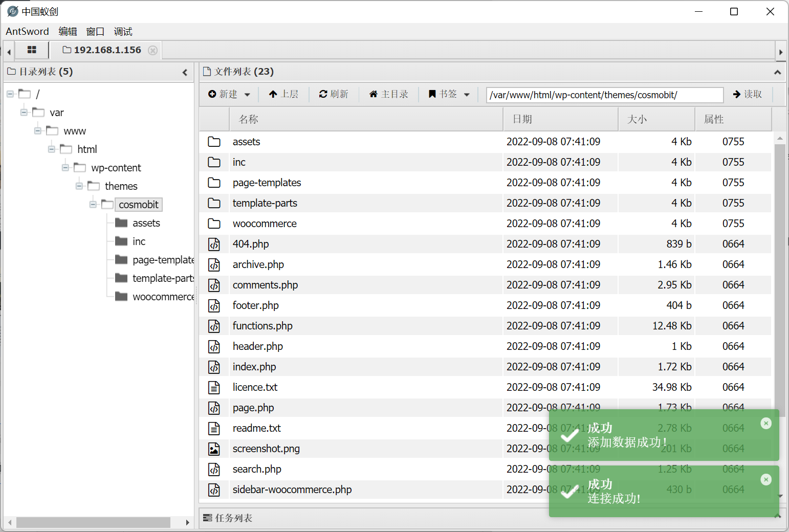Open the 书签 bookmarks dropdown
The image size is (789, 532).
[449, 94]
